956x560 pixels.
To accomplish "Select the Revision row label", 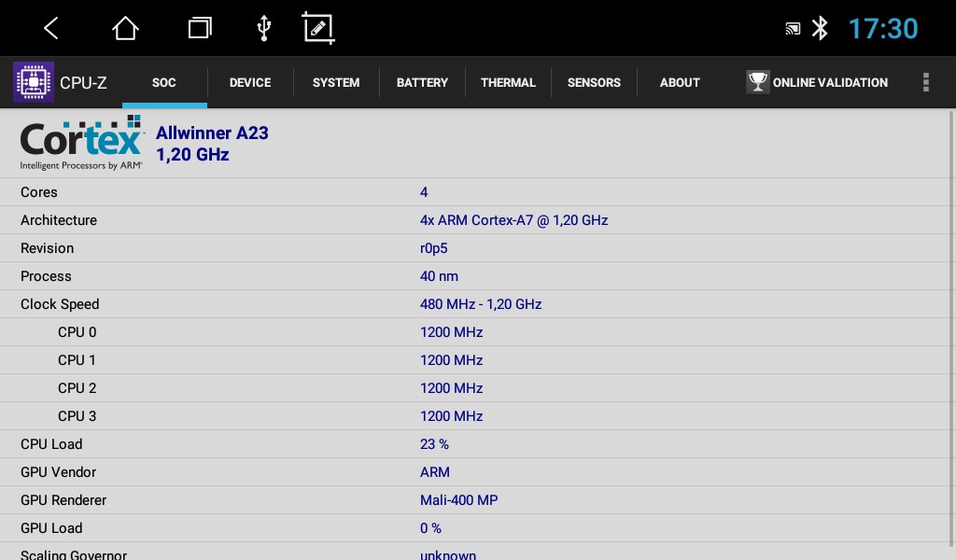I will click(x=47, y=248).
